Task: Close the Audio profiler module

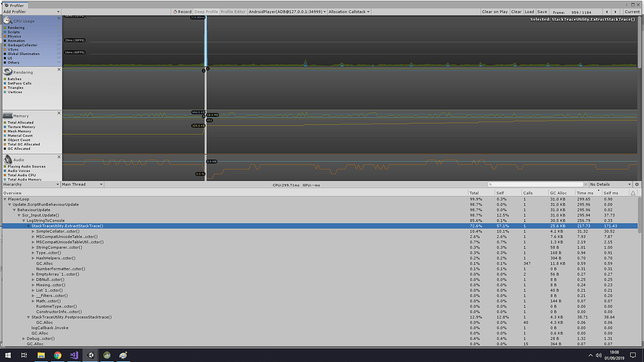Action: tap(58, 156)
